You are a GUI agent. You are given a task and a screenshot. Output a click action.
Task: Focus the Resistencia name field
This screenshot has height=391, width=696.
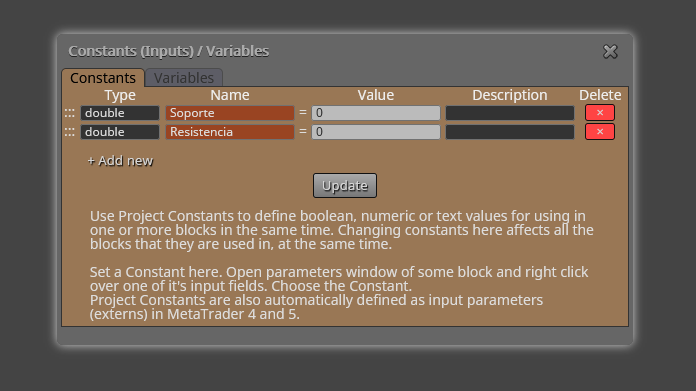230,132
